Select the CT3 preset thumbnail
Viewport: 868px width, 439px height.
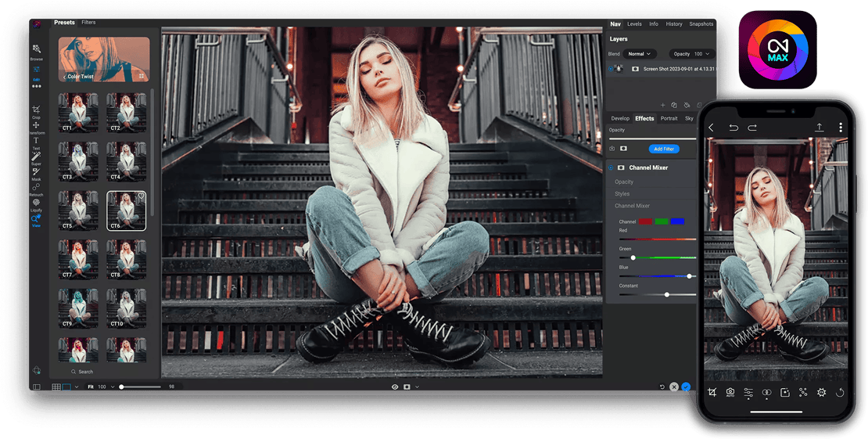(78, 161)
